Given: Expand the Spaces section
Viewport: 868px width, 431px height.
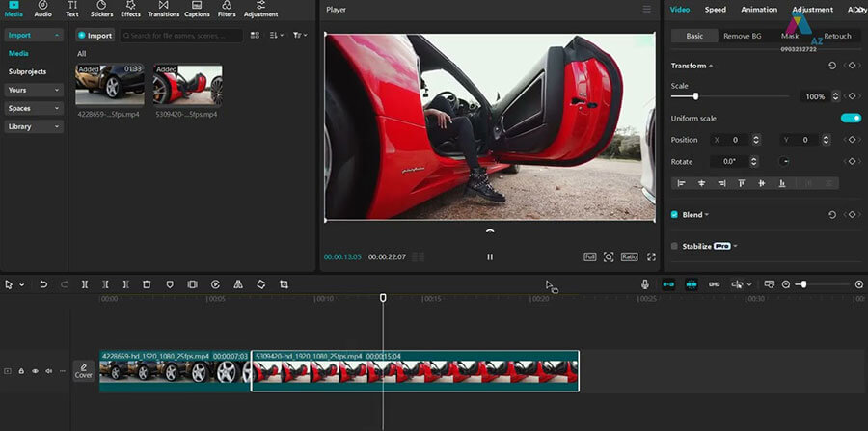Looking at the screenshot, I should tap(34, 108).
